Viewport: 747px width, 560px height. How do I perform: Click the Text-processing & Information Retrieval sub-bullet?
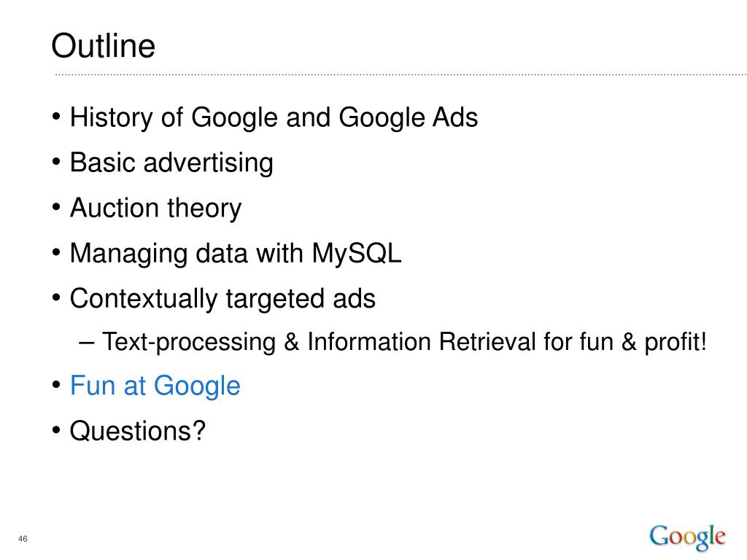404,342
